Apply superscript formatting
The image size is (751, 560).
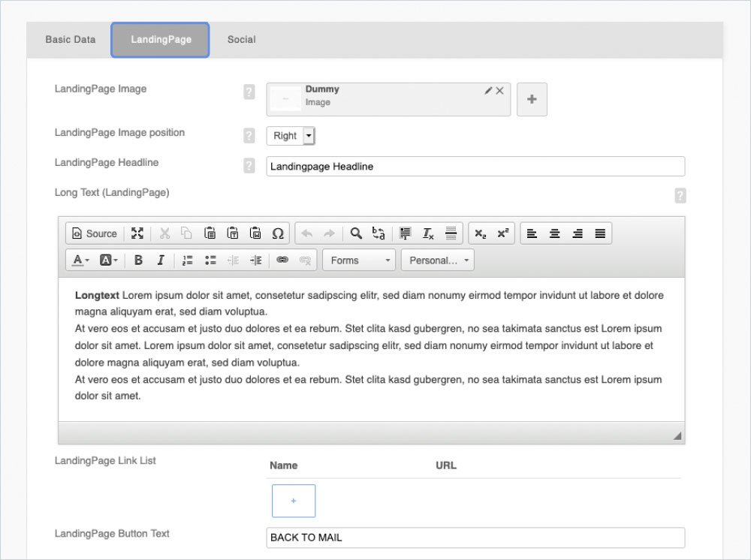(x=502, y=233)
